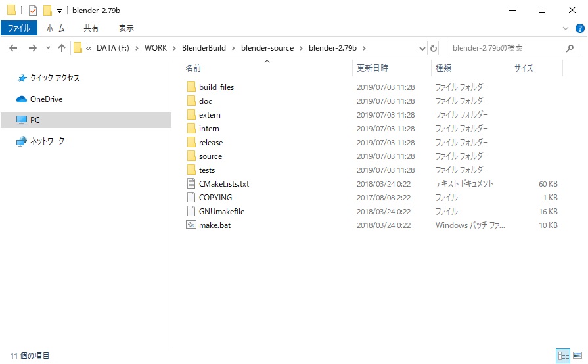
Task: Select the make.bat batch file icon
Action: pyautogui.click(x=191, y=225)
